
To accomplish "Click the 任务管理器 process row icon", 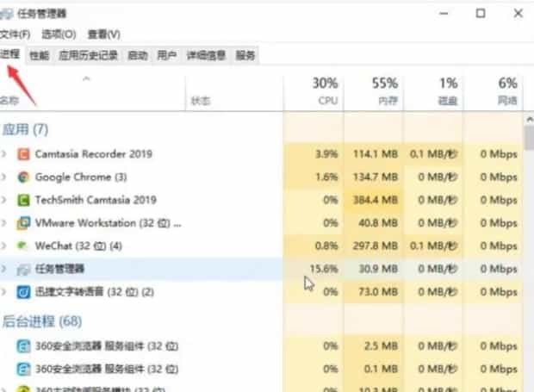I will point(23,269).
